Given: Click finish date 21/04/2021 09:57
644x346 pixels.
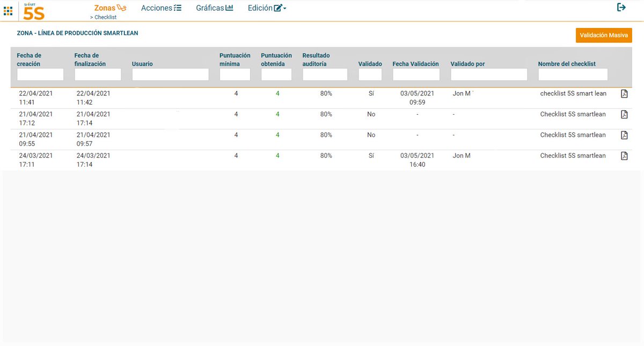Looking at the screenshot, I should click(93, 139).
